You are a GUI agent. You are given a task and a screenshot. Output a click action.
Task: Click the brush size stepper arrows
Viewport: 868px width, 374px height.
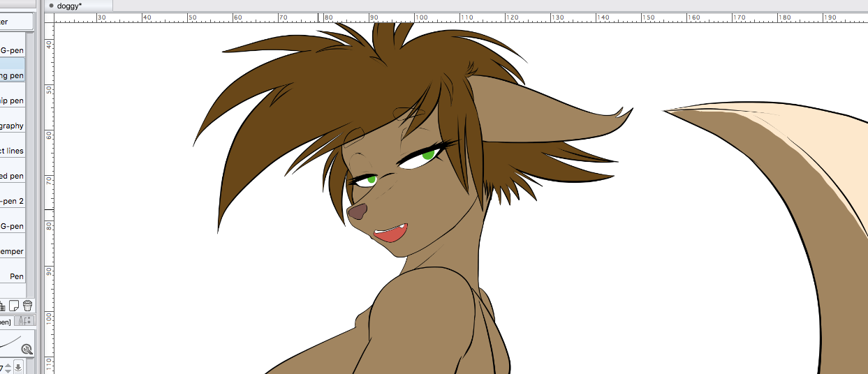pos(8,367)
